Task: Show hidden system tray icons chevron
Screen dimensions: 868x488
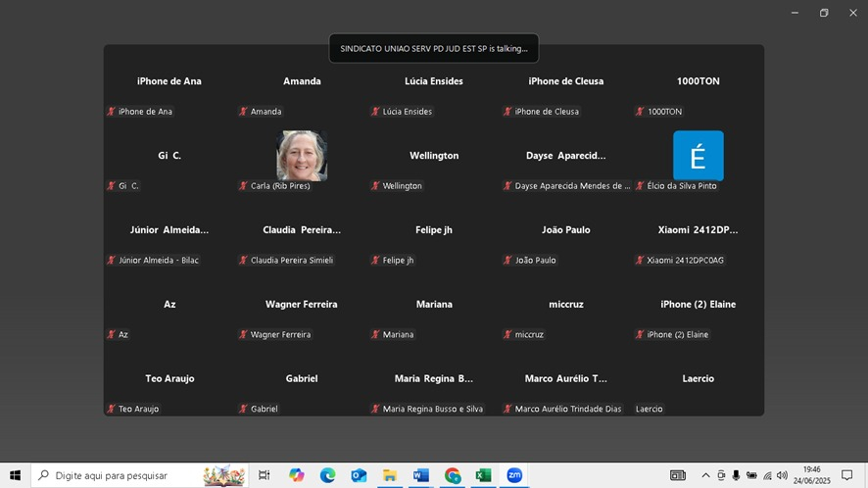Action: tap(705, 475)
